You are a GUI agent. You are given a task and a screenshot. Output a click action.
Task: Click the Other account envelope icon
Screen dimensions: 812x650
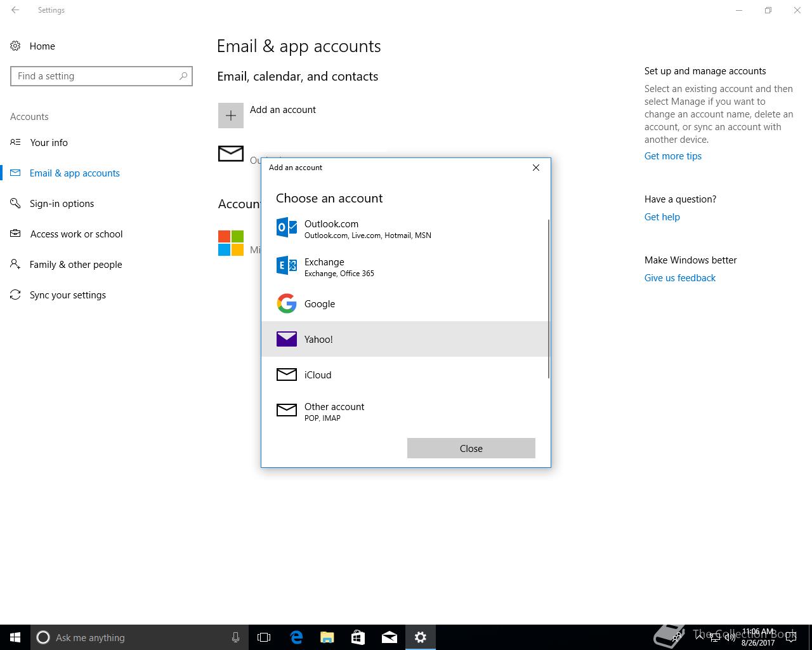287,410
